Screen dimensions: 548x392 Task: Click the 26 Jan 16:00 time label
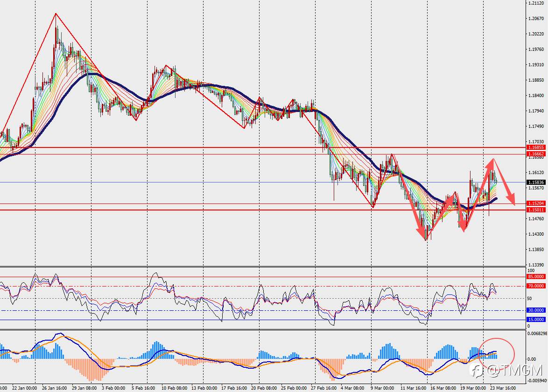tap(55, 388)
